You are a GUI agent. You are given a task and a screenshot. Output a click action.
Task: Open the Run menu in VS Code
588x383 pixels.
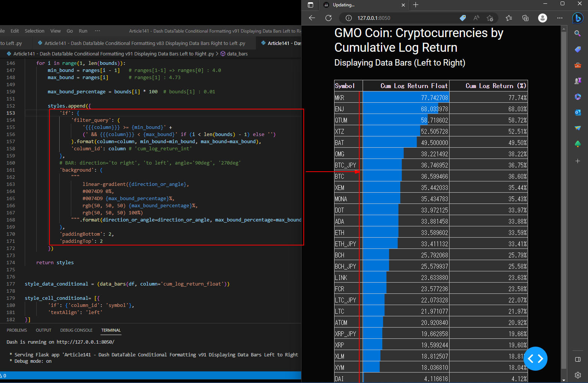coord(83,31)
